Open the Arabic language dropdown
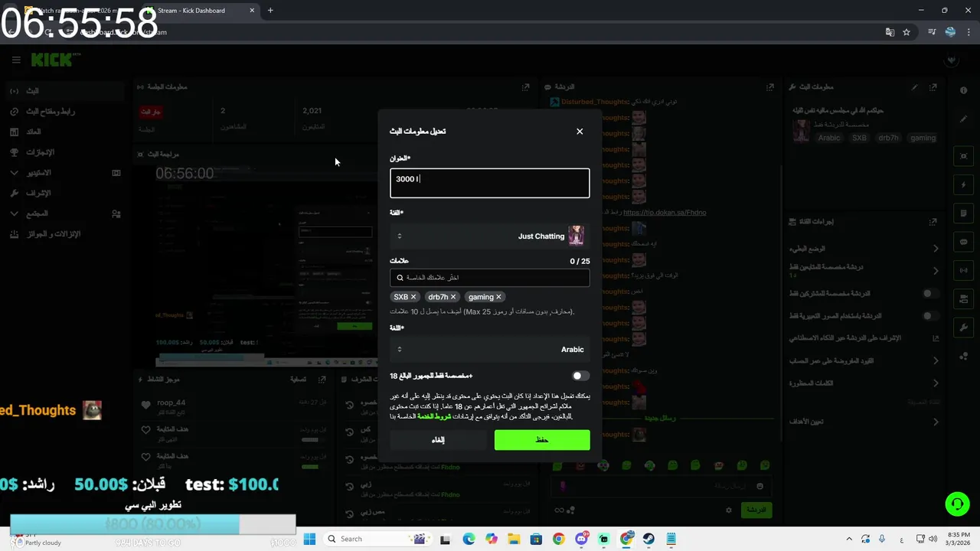This screenshot has height=551, width=980. point(490,349)
